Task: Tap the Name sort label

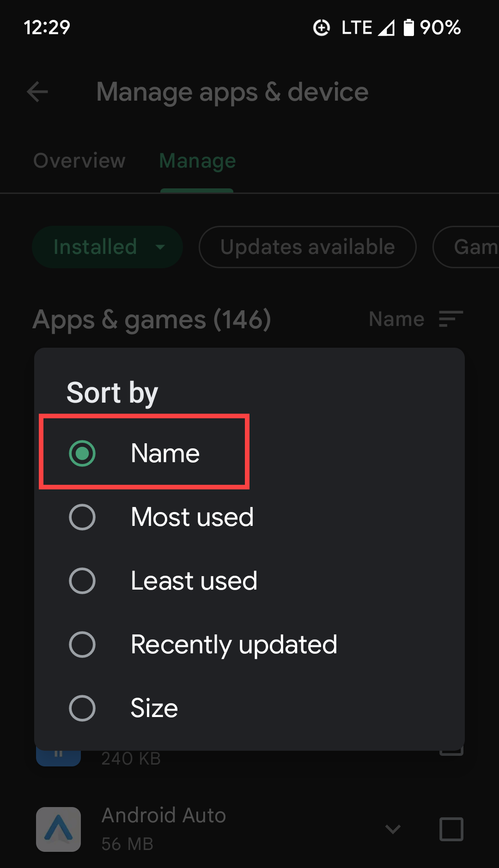Action: (x=396, y=319)
